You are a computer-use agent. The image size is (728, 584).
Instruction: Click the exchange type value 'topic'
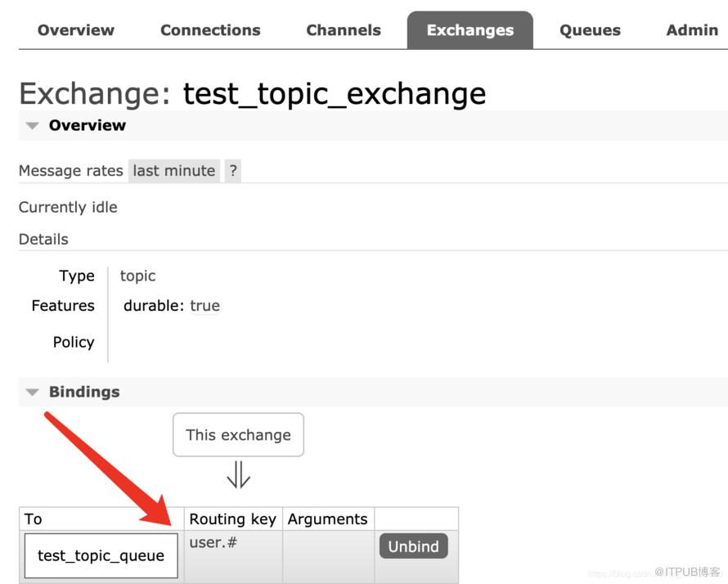[x=137, y=276]
